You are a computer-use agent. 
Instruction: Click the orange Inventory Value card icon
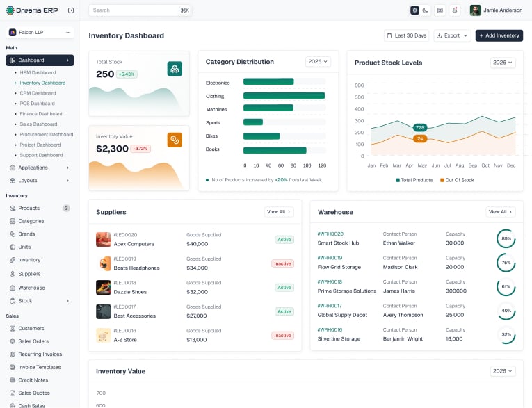coord(175,140)
